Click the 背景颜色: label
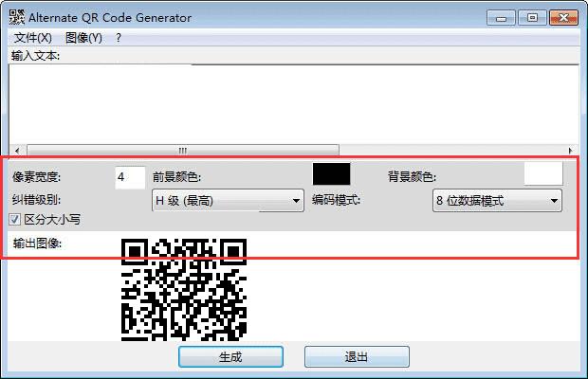The image size is (588, 379). pyautogui.click(x=413, y=176)
